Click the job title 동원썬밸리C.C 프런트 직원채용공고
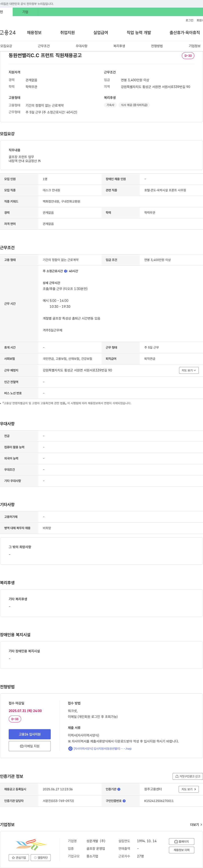 tap(45, 55)
